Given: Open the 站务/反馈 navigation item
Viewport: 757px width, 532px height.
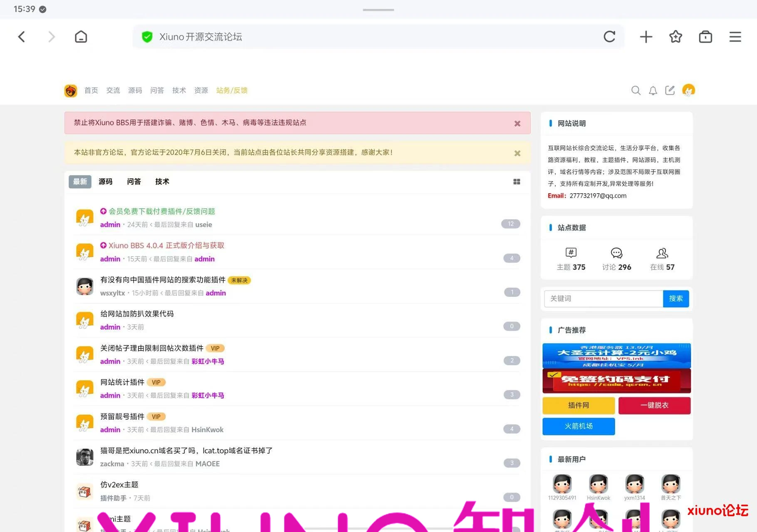Looking at the screenshot, I should pos(232,90).
